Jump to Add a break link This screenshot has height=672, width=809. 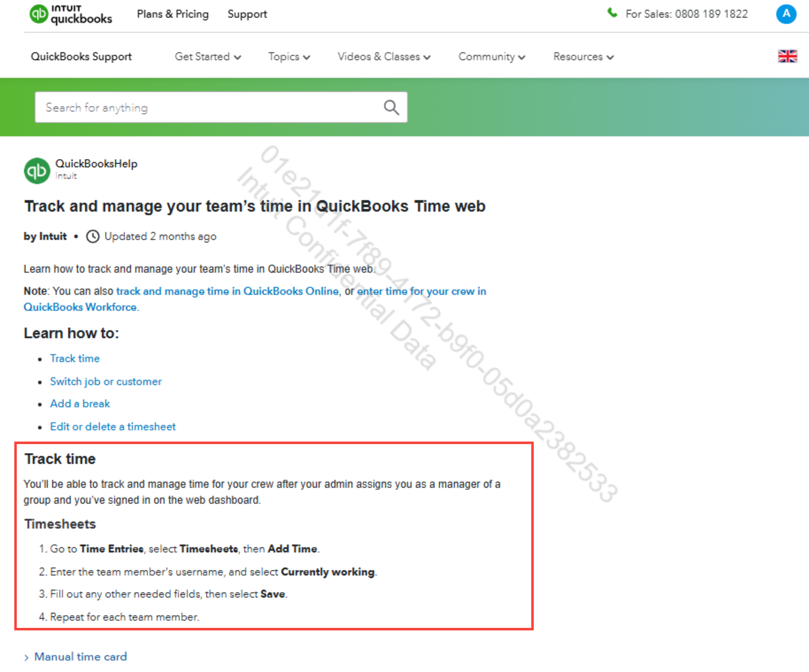80,404
